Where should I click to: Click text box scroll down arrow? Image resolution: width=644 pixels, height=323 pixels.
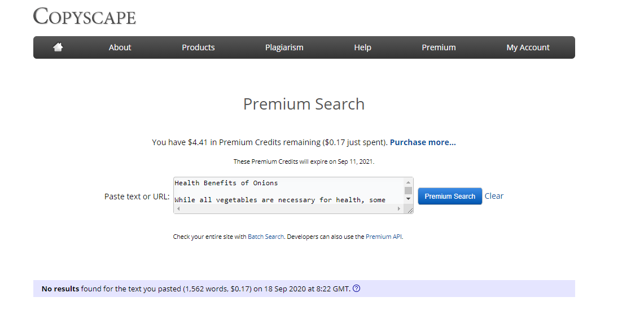tap(408, 199)
